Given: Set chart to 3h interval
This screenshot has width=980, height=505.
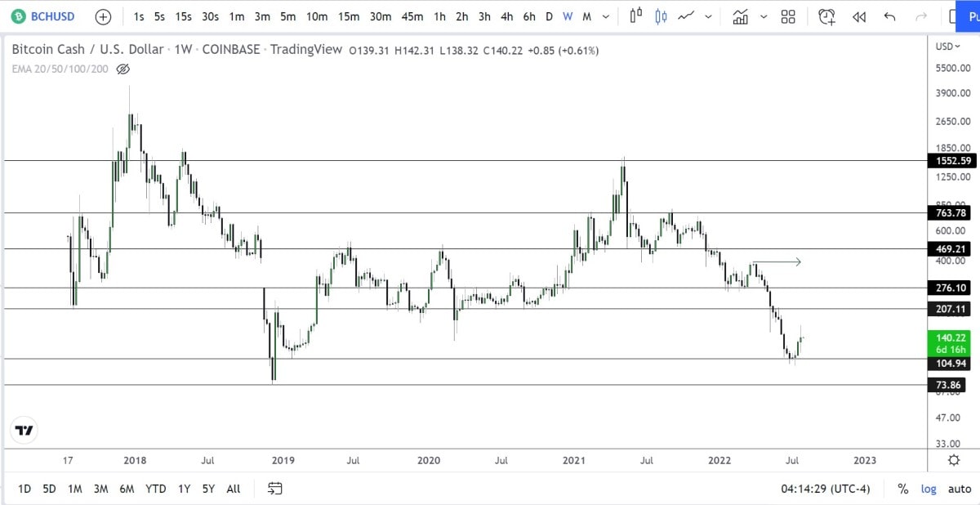Looking at the screenshot, I should 485,16.
